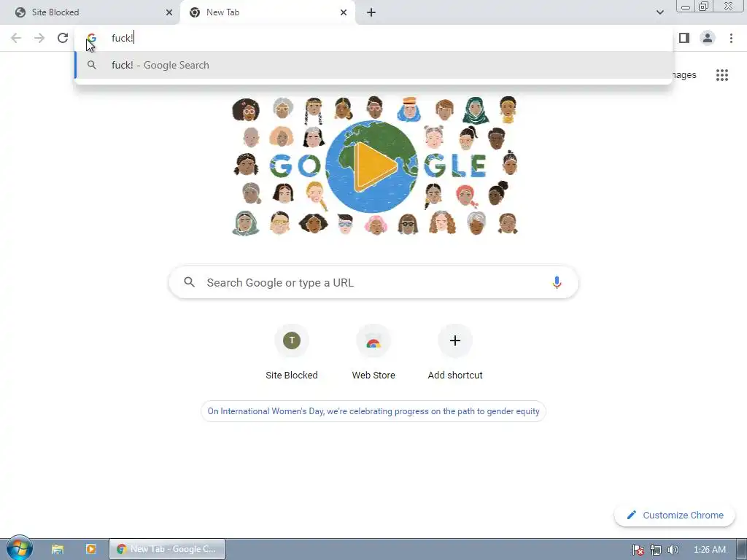Select the New Tab tab
The image size is (747, 560).
point(267,12)
